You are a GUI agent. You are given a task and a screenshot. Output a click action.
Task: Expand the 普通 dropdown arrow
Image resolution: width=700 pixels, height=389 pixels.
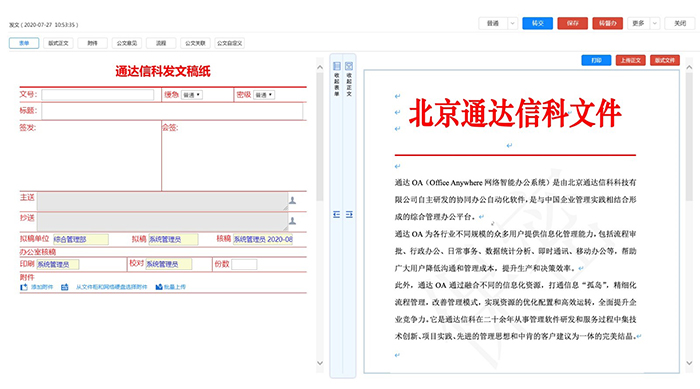point(512,23)
